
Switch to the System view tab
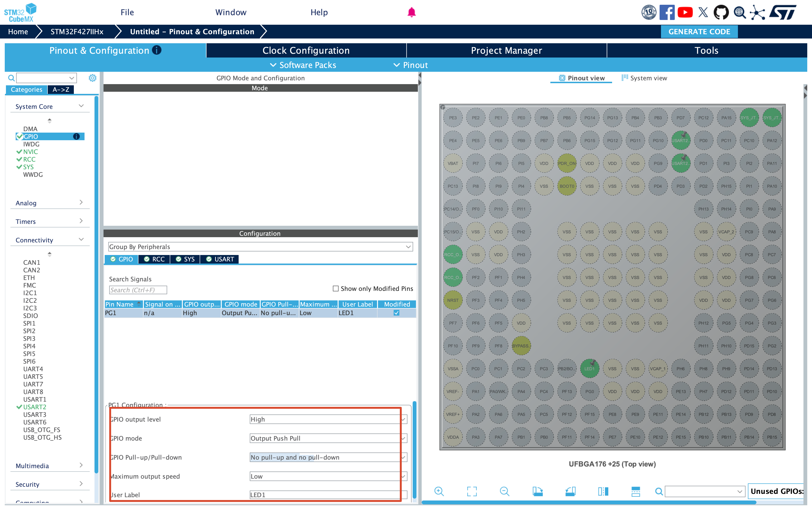coord(644,78)
